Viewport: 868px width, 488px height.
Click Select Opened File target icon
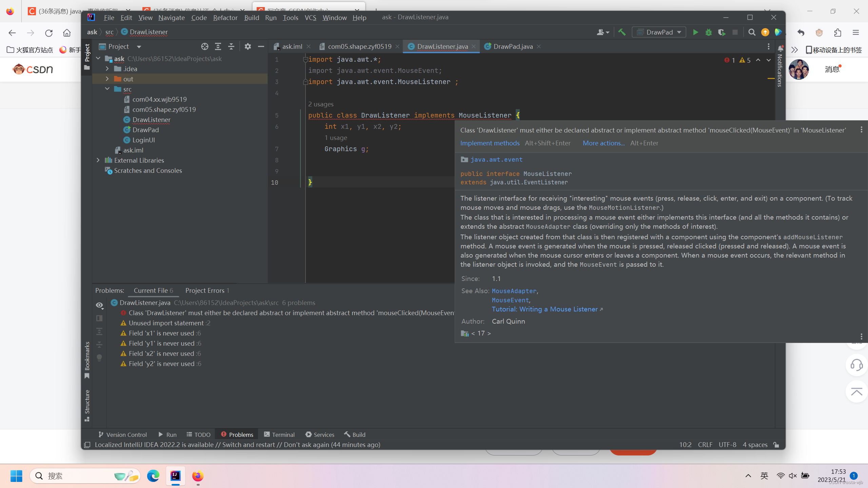pos(204,46)
